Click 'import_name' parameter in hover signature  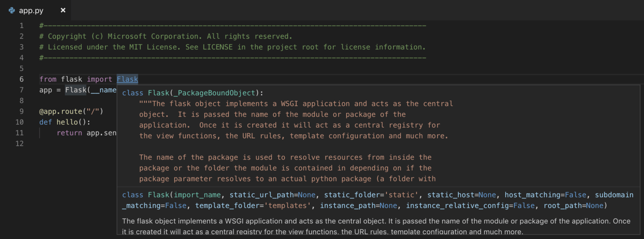[x=197, y=195]
